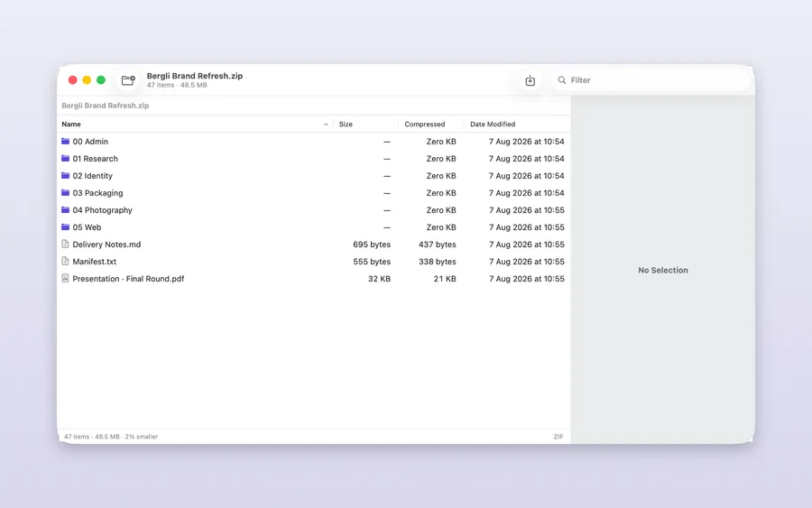The image size is (812, 508).
Task: Click the No Selection preview label
Action: click(x=663, y=271)
